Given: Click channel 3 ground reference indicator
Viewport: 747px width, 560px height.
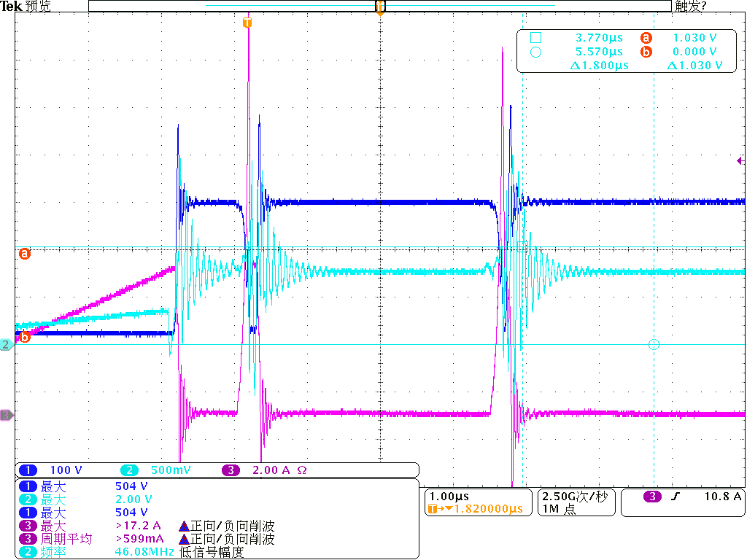Looking at the screenshot, I should point(6,415).
